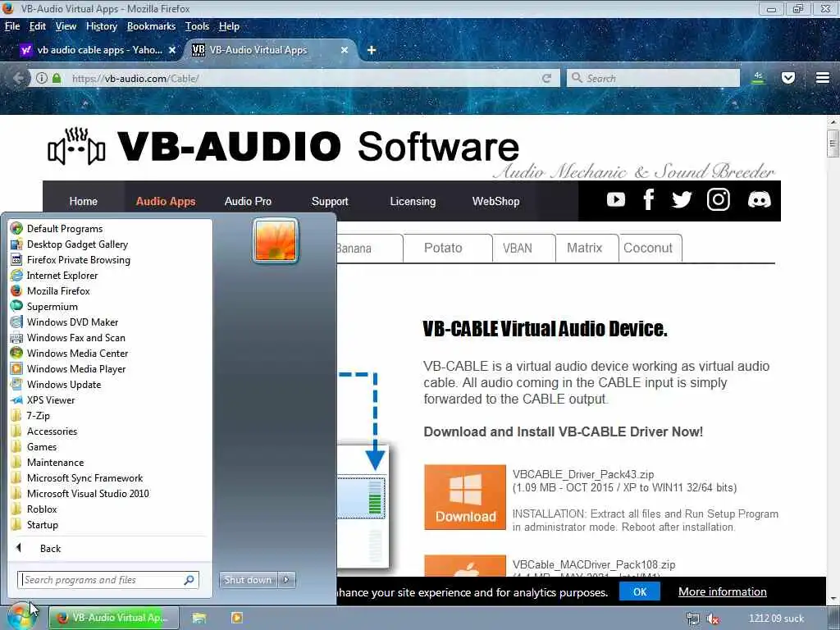Click the Search programs and files box
Image resolution: width=840 pixels, height=630 pixels.
click(108, 580)
